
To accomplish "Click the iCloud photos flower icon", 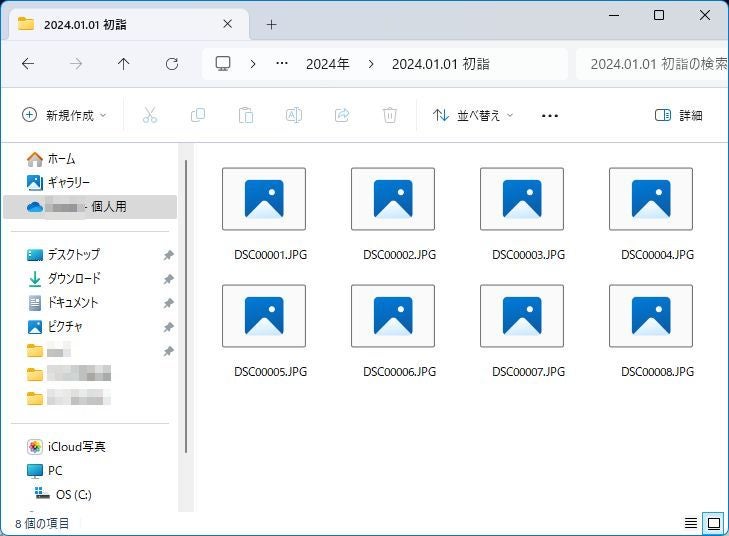I will coord(35,447).
